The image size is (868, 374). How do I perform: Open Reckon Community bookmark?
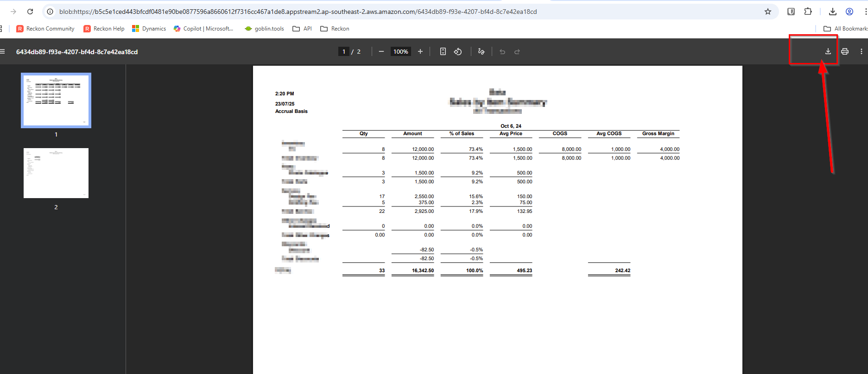point(45,29)
